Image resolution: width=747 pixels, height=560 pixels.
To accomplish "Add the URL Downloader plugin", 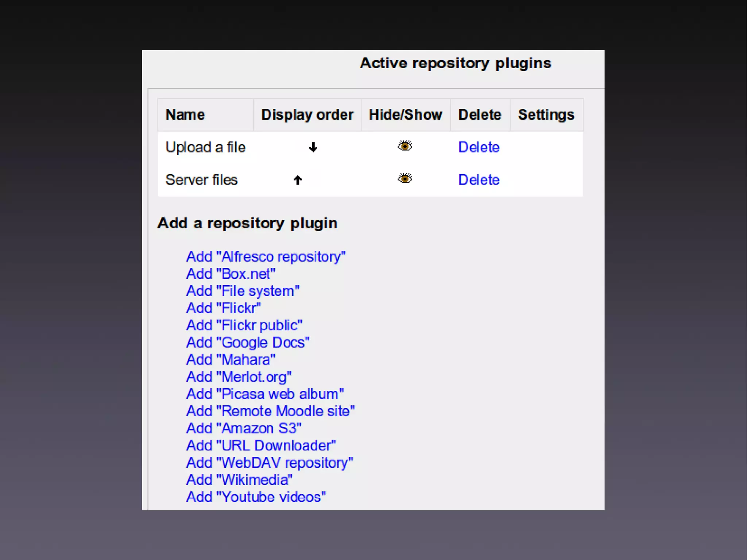I will pyautogui.click(x=261, y=445).
